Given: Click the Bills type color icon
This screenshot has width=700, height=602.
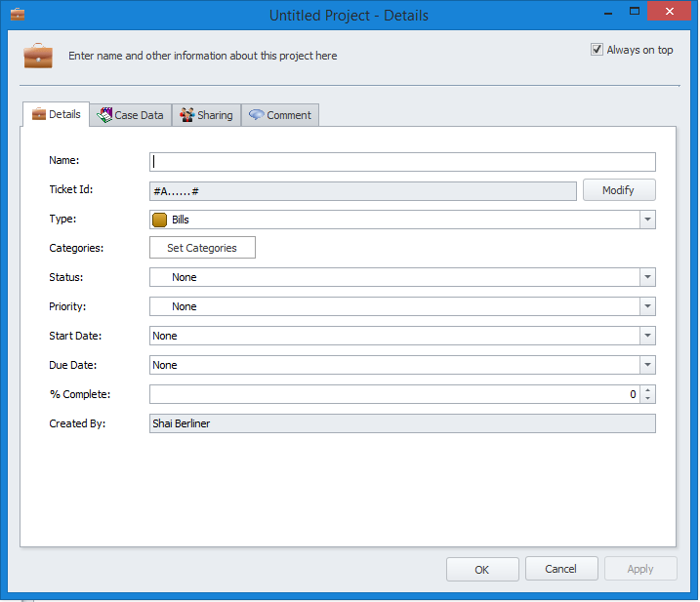Looking at the screenshot, I should pyautogui.click(x=160, y=220).
